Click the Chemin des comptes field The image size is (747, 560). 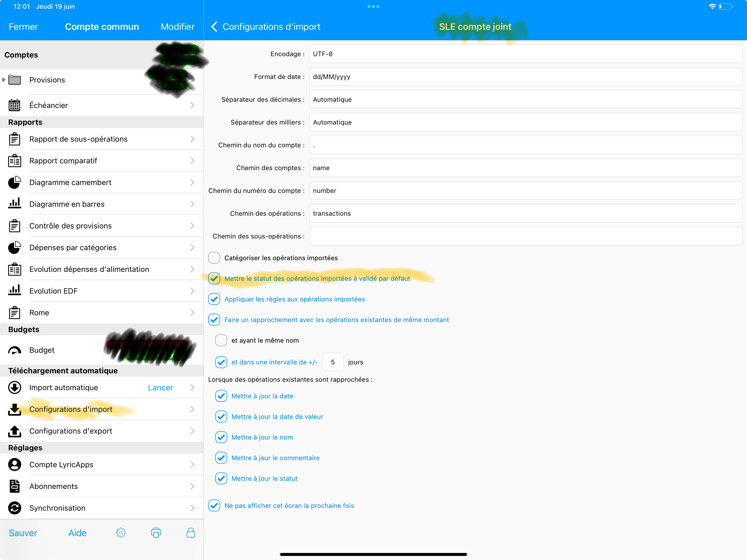(526, 168)
